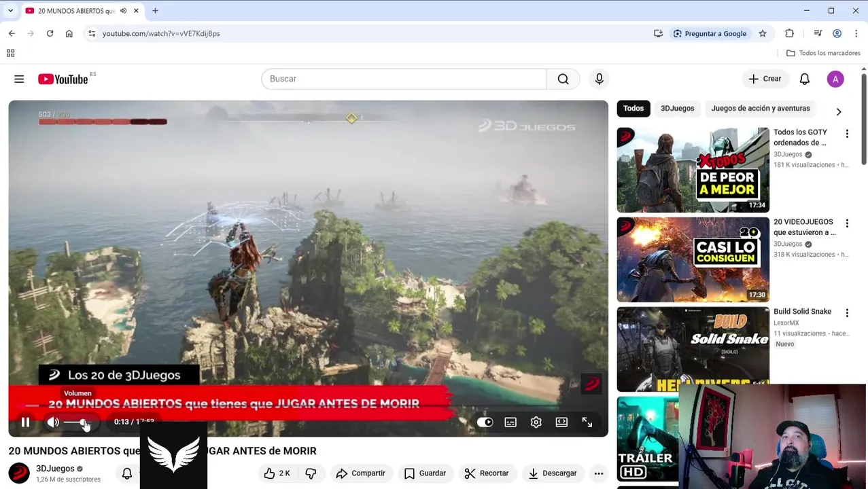Screen dimensions: 868x489
Task: Open more actions ellipsis under video
Action: pyautogui.click(x=599, y=473)
